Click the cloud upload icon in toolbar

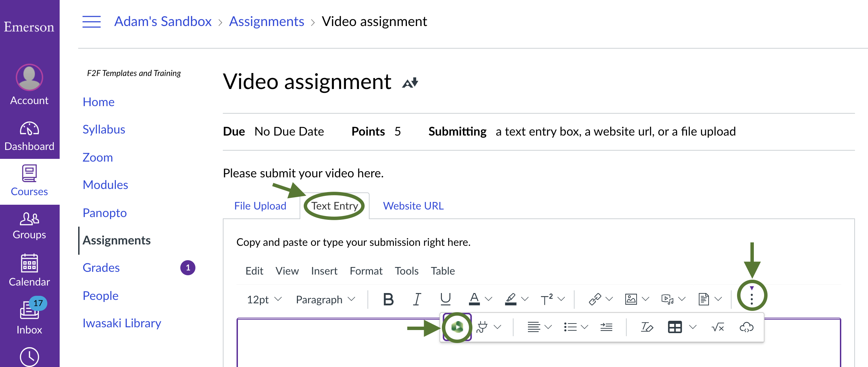[x=747, y=327]
